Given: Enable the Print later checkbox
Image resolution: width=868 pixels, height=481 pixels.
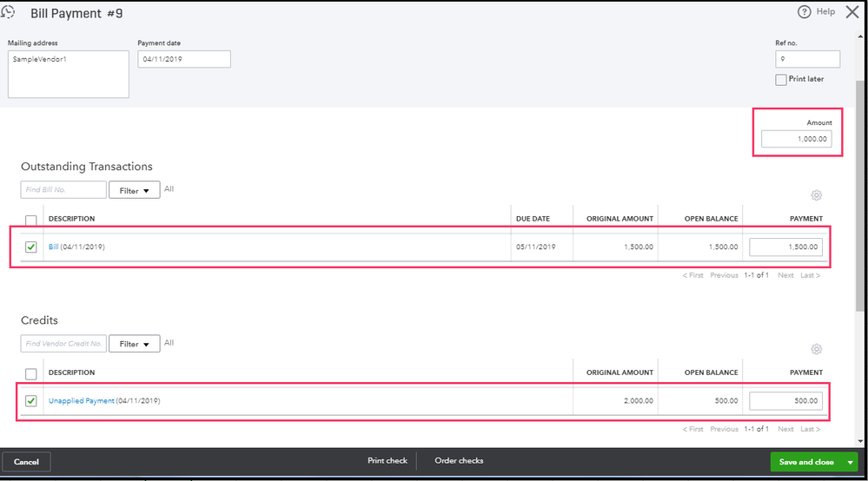Looking at the screenshot, I should [780, 80].
